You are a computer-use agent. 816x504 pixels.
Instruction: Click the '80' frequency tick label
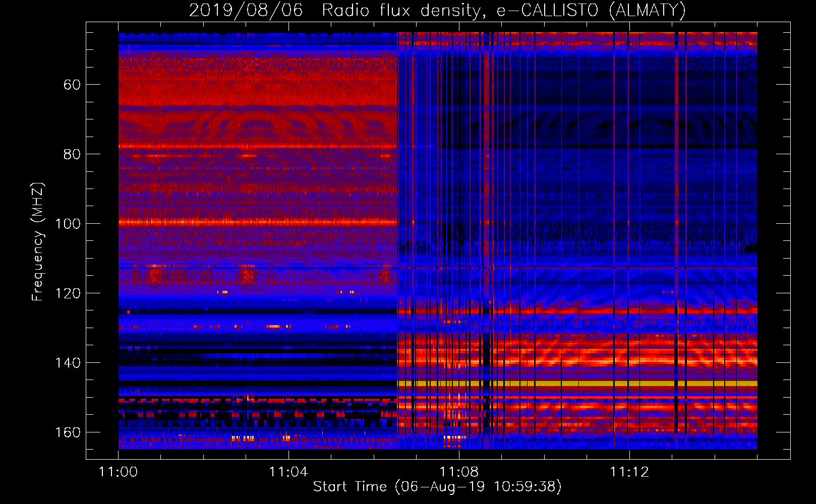pyautogui.click(x=72, y=154)
